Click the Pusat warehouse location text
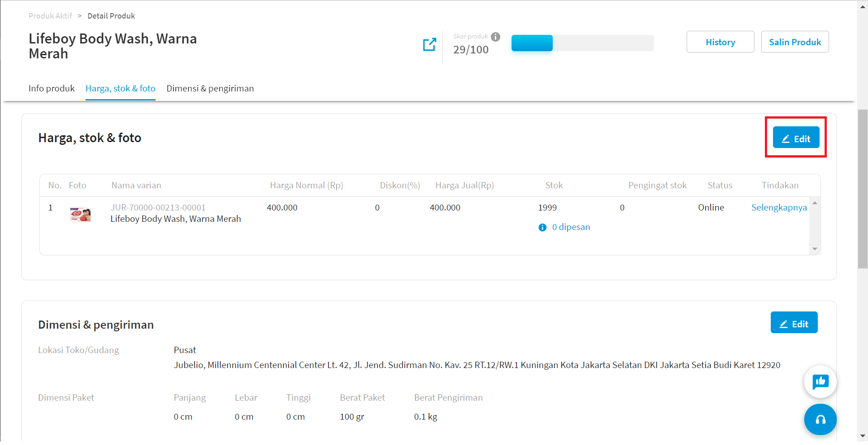This screenshot has height=445, width=868. point(185,350)
